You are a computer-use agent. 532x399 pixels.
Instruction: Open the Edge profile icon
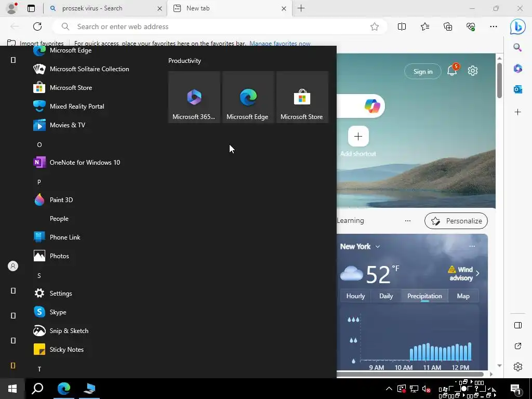(x=12, y=8)
